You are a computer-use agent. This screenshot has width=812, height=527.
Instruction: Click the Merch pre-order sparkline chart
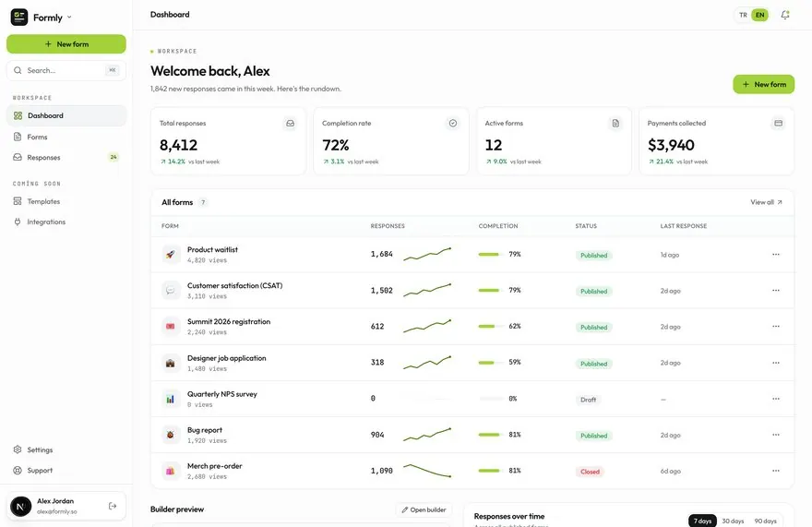point(427,471)
